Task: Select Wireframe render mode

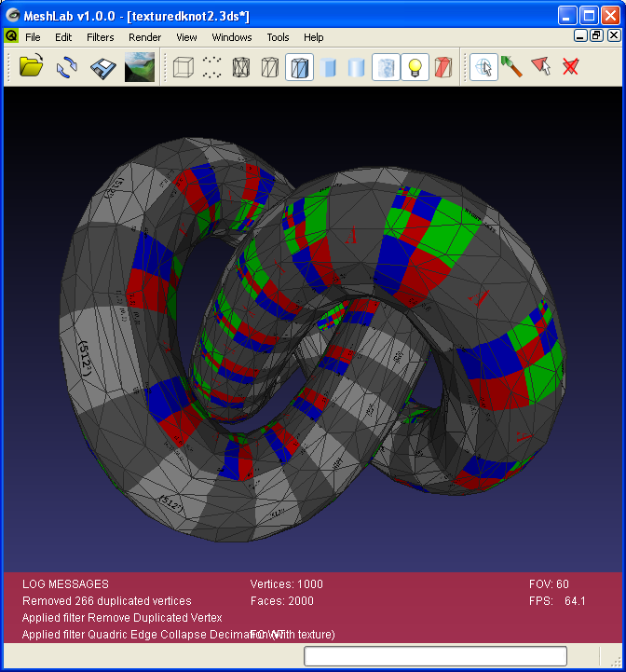Action: pyautogui.click(x=241, y=67)
